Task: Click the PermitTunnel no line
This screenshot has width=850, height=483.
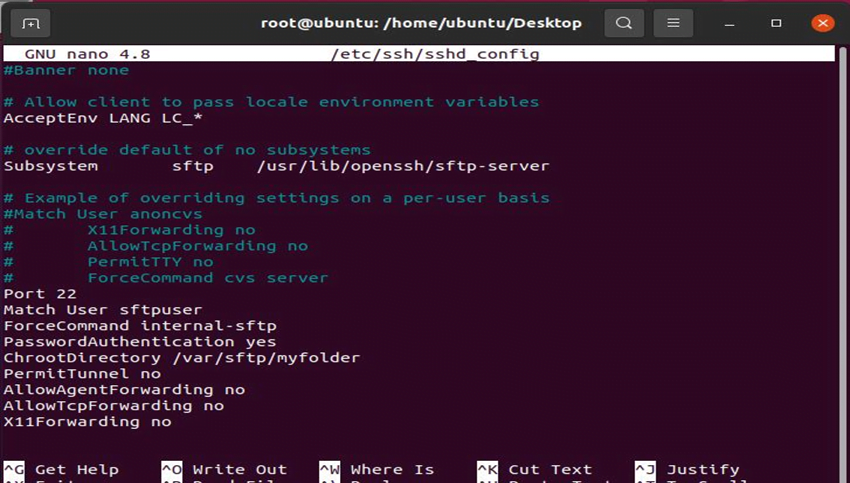Action: [x=82, y=374]
